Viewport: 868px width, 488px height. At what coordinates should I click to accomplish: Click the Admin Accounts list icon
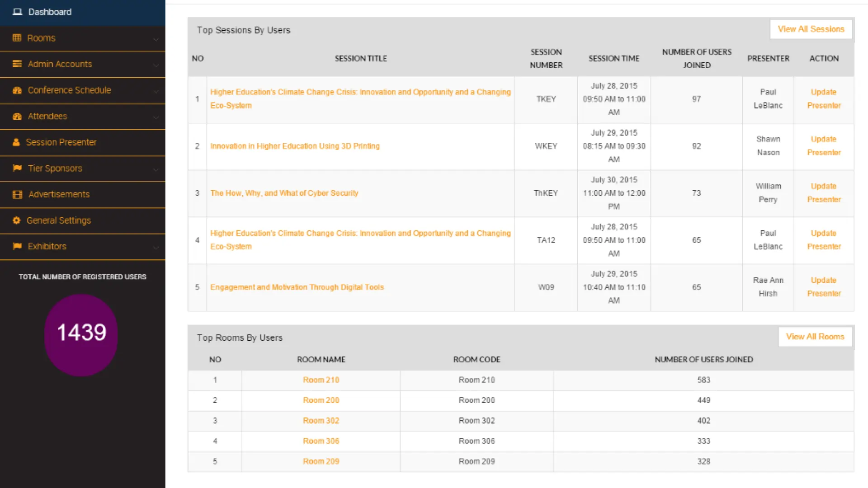(17, 64)
